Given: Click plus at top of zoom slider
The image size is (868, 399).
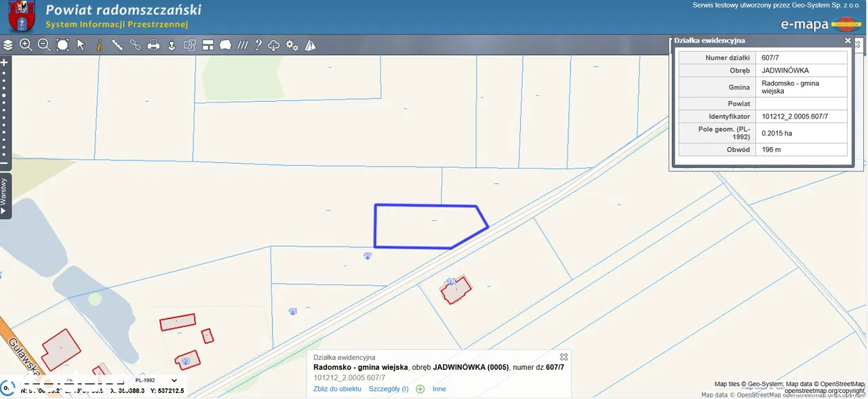Looking at the screenshot, I should coord(4,62).
